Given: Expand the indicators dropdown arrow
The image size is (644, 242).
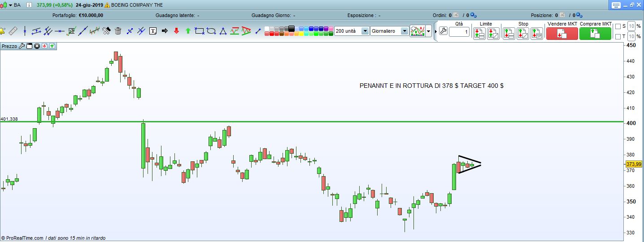Looking at the screenshot, I should pos(429,31).
